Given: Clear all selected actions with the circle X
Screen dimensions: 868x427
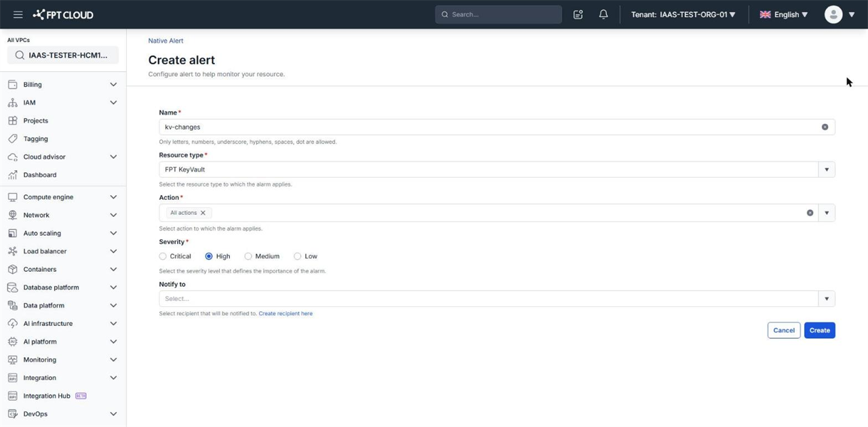Looking at the screenshot, I should [810, 213].
